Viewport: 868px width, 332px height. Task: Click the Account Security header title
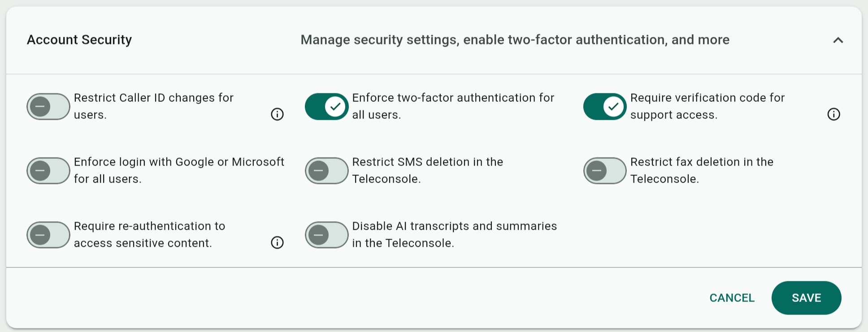click(x=79, y=40)
